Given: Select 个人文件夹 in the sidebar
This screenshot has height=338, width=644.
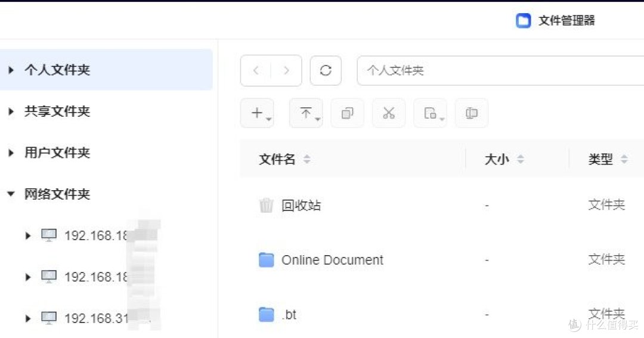Looking at the screenshot, I should click(x=57, y=70).
